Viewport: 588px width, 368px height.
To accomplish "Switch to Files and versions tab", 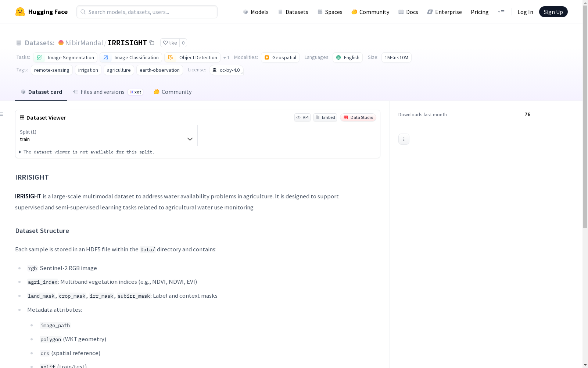I will coord(108,92).
